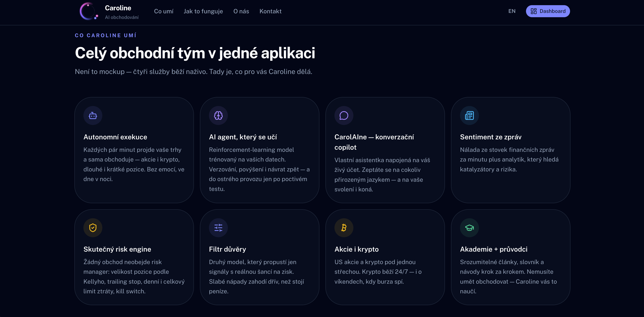Click the AI obchodování tagline under logo
Image resolution: width=644 pixels, height=317 pixels.
[x=121, y=17]
